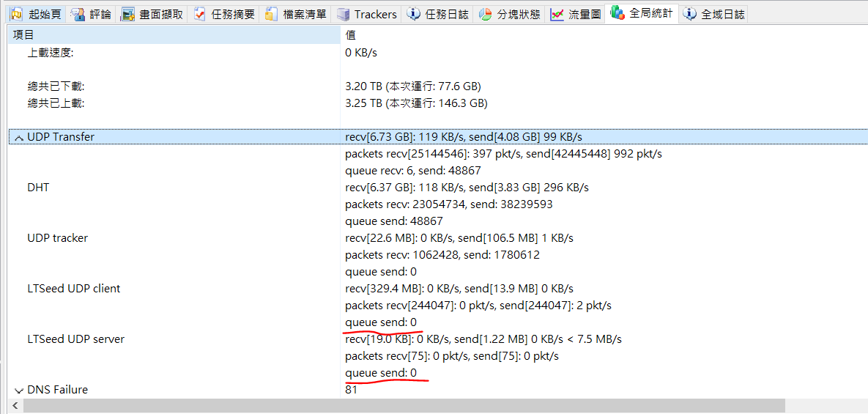The height and width of the screenshot is (414, 868).
Task: Select the LTSeed UDP server row
Action: coord(76,339)
